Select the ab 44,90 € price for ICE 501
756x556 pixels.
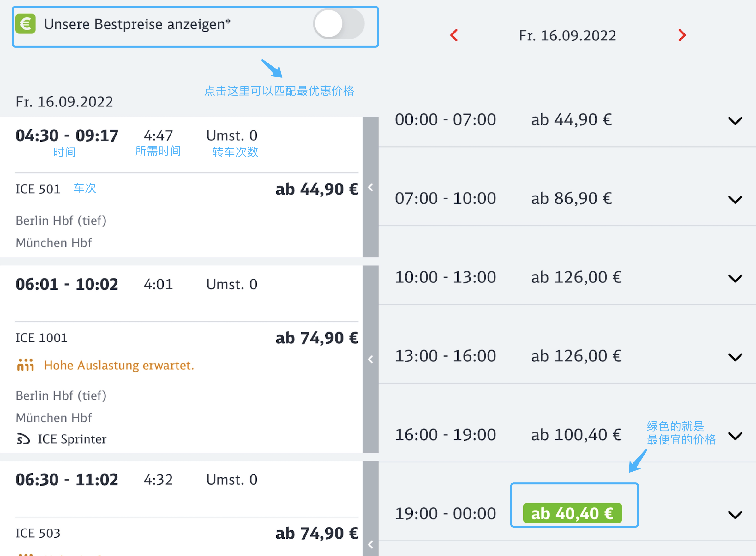tap(317, 189)
